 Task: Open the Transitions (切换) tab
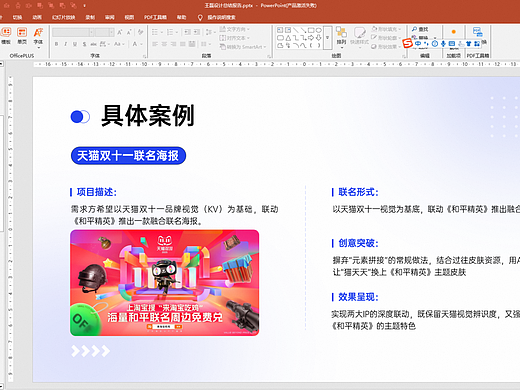[x=17, y=17]
